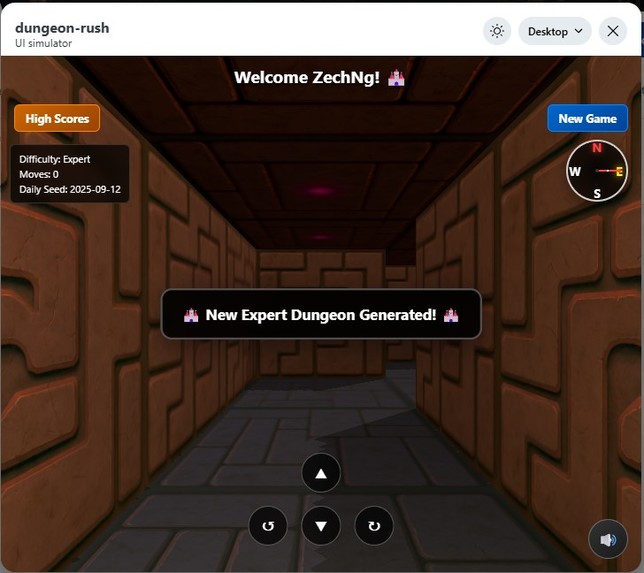Turn right with the clockwise arrow button

(x=374, y=526)
